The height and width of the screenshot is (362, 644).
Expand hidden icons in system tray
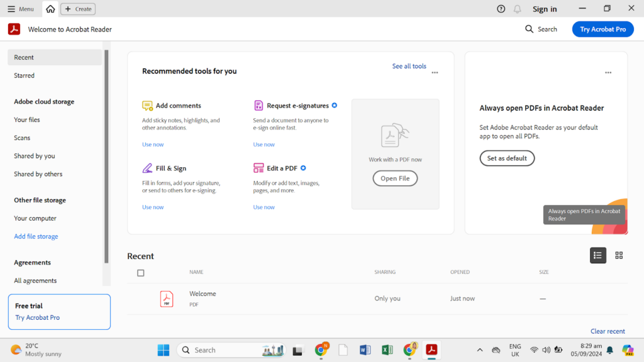point(480,350)
